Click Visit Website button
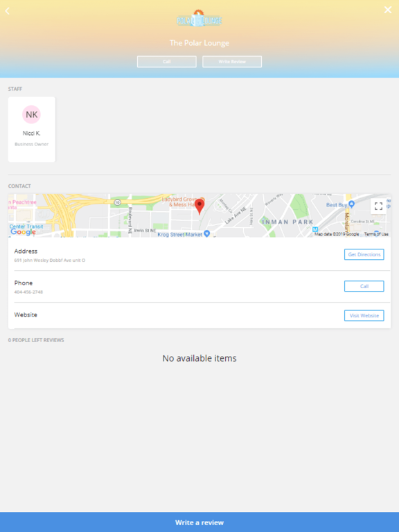Viewport: 399px width, 532px height. point(364,316)
